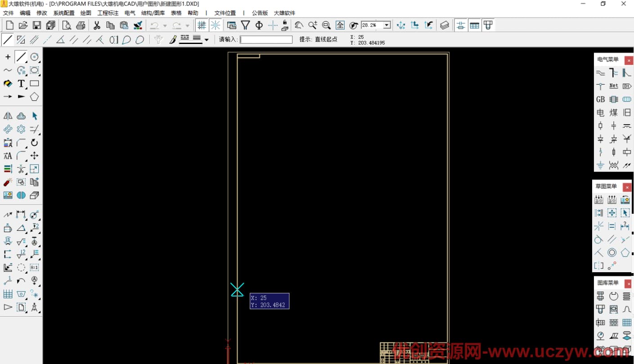The image size is (634, 364).
Task: Click the layers stack icon
Action: point(445,25)
